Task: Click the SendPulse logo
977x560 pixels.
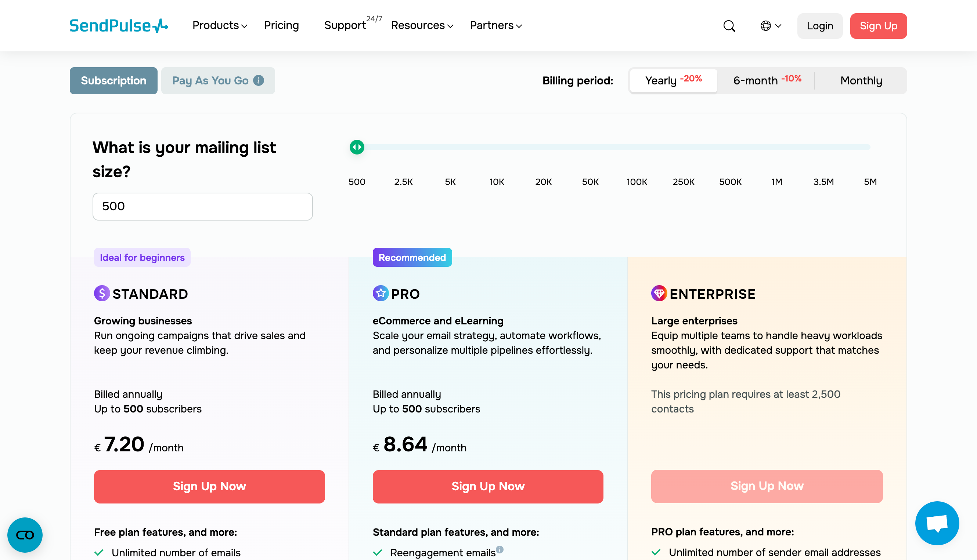Action: 119,26
